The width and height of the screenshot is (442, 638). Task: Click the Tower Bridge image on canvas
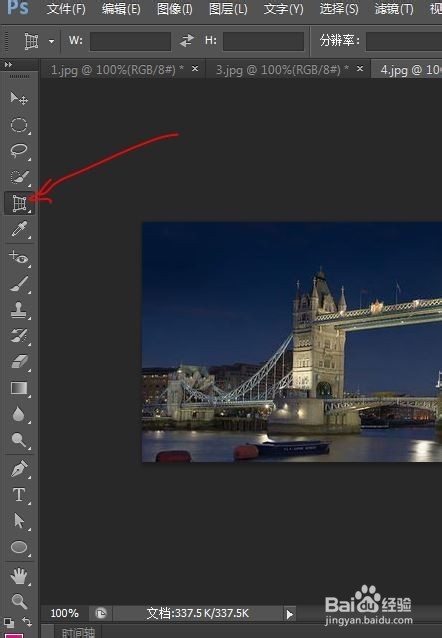(x=292, y=342)
